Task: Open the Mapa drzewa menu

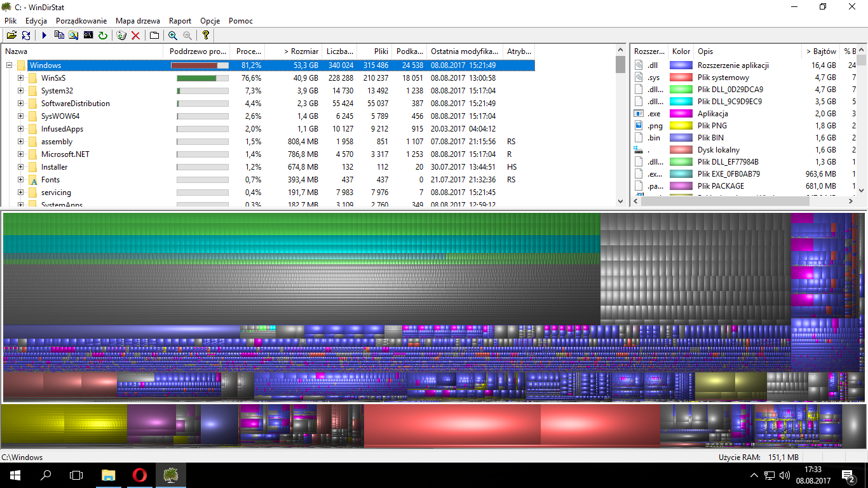Action: tap(138, 21)
